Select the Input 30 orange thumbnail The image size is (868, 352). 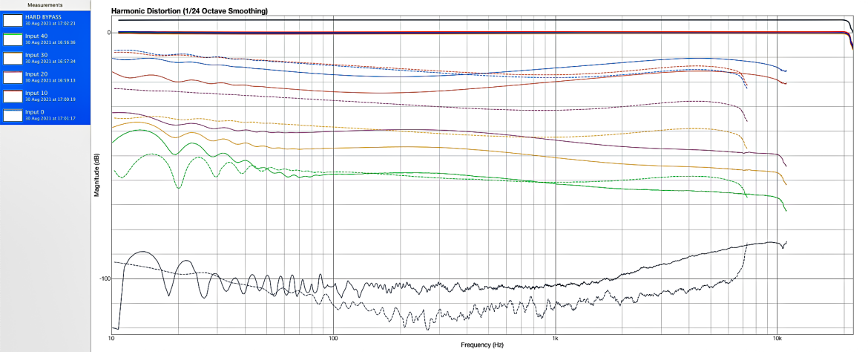tap(12, 58)
